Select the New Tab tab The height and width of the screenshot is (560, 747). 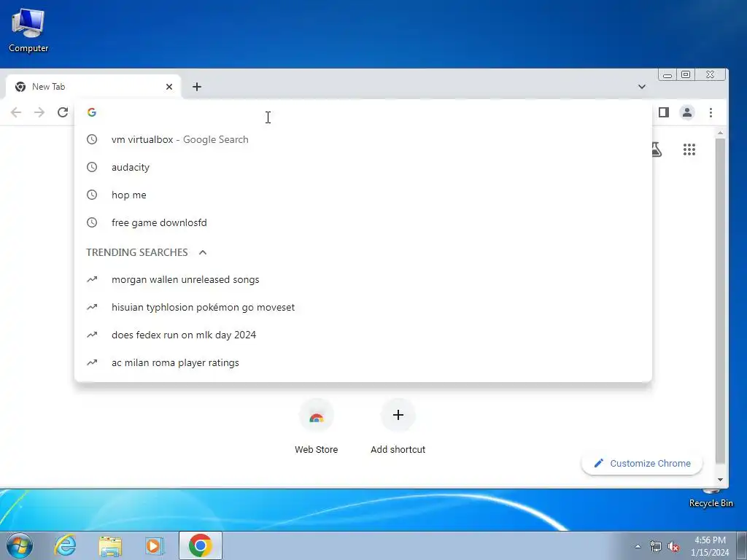point(93,87)
